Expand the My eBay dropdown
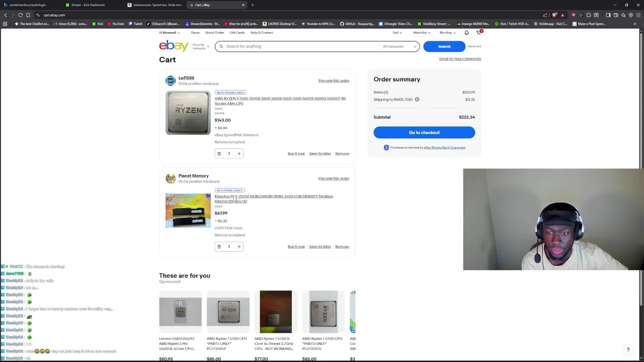The height and width of the screenshot is (362, 644). pos(447,33)
